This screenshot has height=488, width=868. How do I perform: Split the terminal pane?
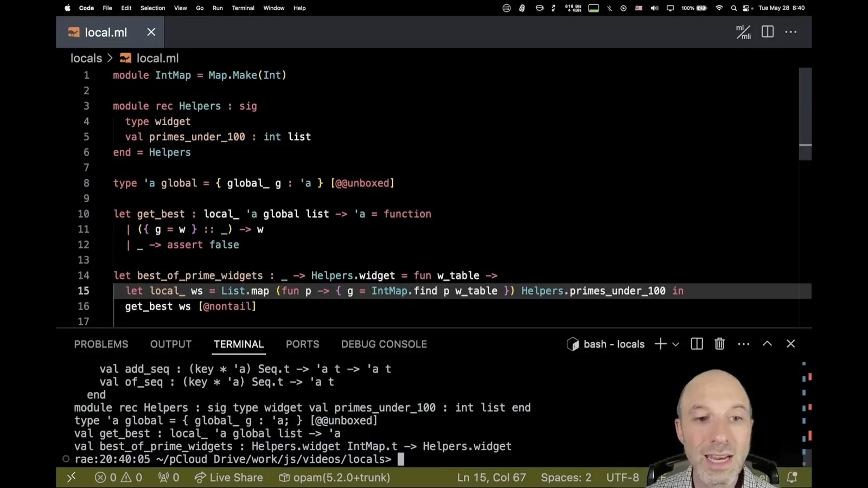coord(697,344)
